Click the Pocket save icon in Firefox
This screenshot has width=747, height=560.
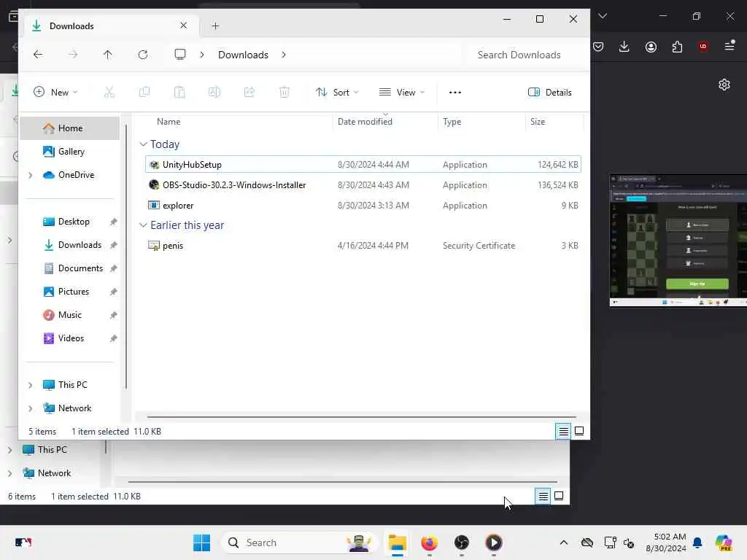tap(599, 47)
